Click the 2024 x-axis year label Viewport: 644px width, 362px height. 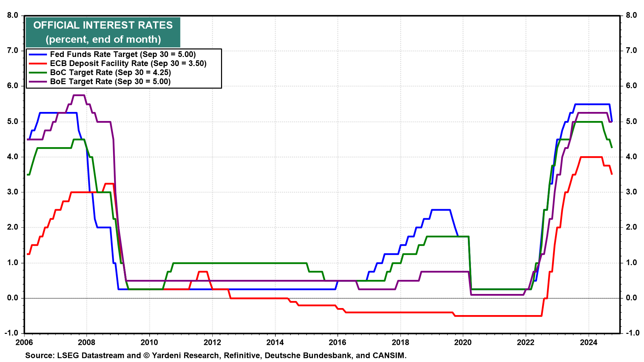click(588, 342)
